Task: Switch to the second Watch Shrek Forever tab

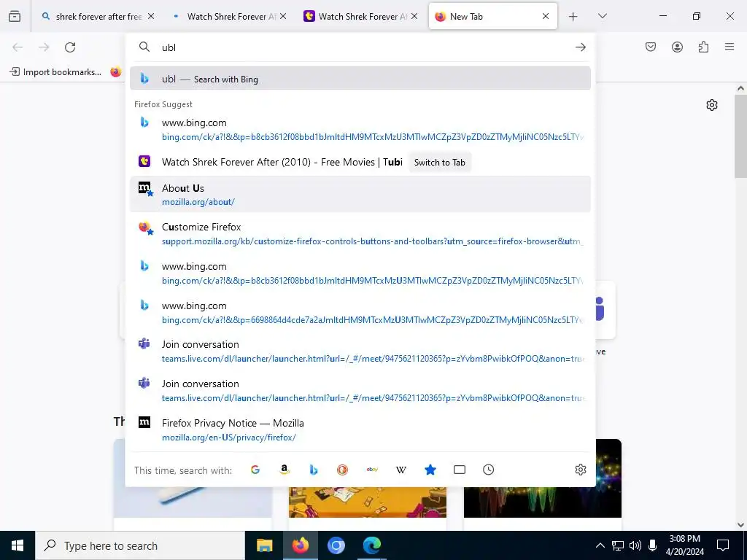Action: 231,16
